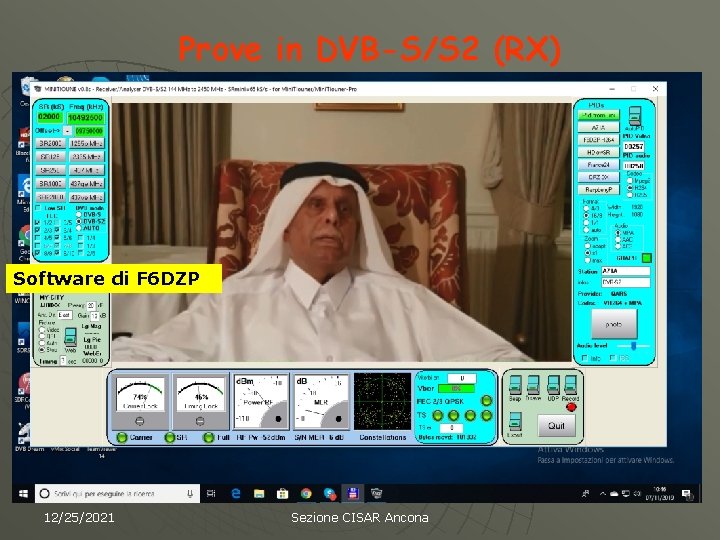Click the MER dB meter
Screen dimensions: 720x540
[x=321, y=401]
